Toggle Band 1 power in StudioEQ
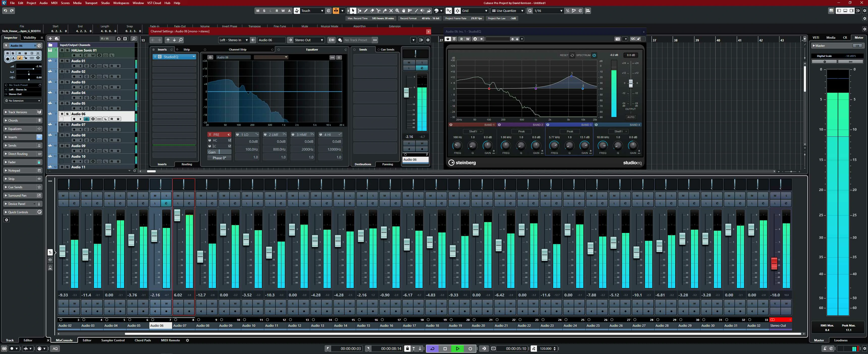This screenshot has width=868, height=354. 450,125
